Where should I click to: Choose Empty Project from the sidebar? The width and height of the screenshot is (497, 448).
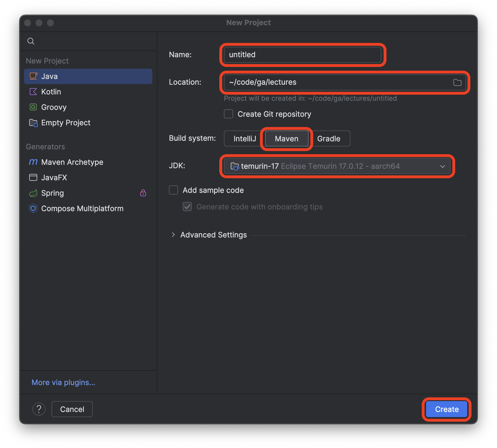click(66, 122)
